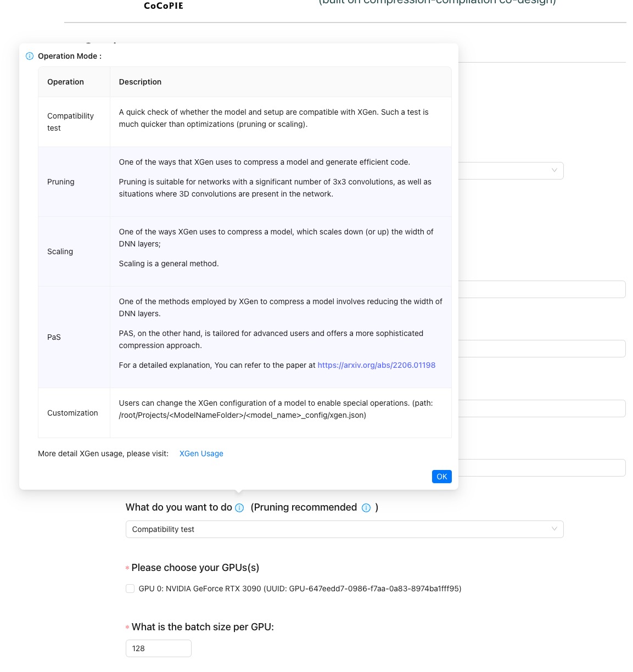Image resolution: width=633 pixels, height=672 pixels.
Task: Click OK to close the Operation Mode popover
Action: pyautogui.click(x=442, y=477)
